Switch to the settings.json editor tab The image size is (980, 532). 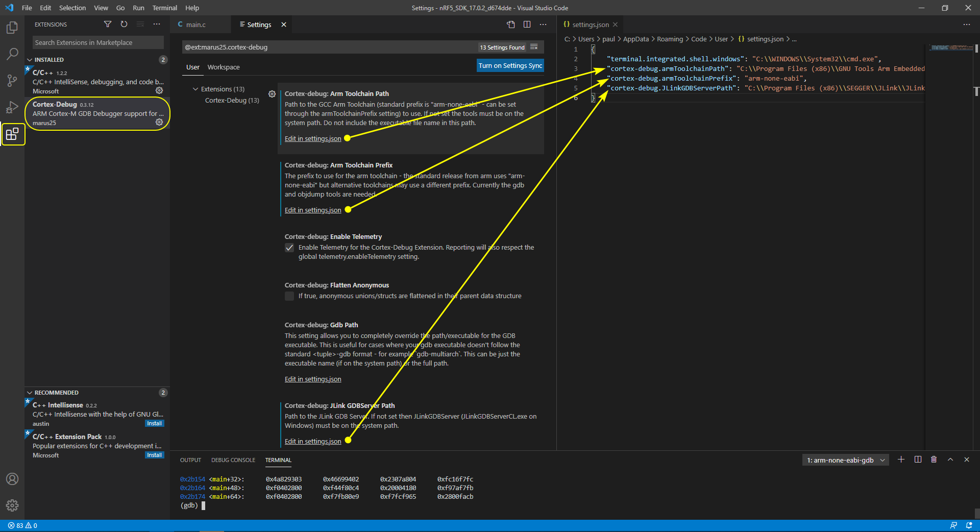point(591,25)
